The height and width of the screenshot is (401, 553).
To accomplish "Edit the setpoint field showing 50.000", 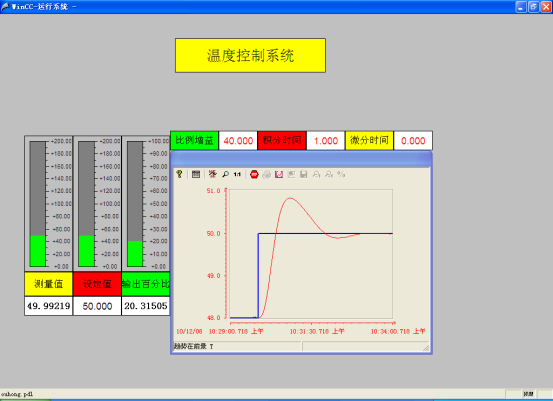I will tap(97, 306).
